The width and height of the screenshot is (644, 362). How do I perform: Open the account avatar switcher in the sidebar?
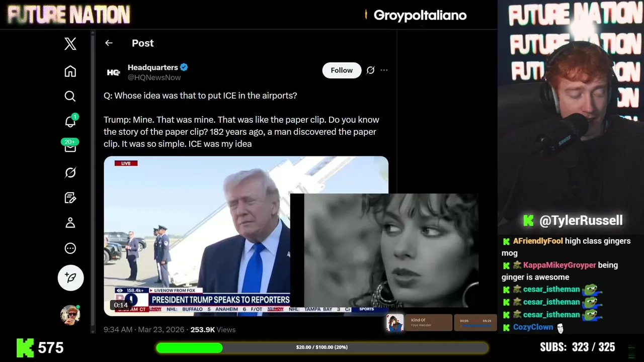(x=70, y=315)
